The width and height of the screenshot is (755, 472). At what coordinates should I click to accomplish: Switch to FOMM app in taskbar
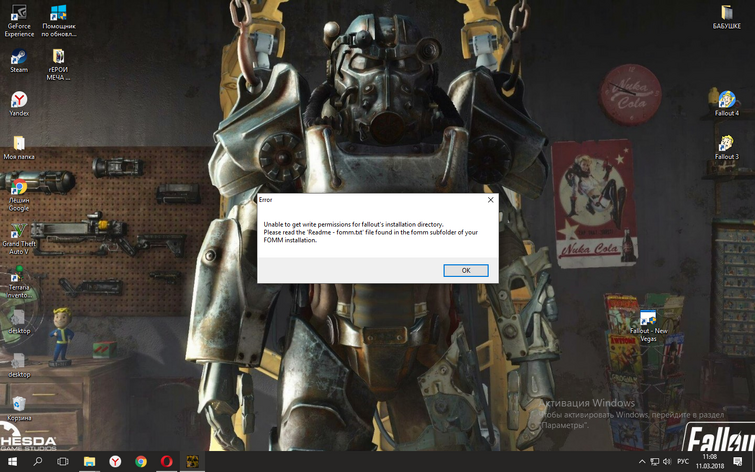[193, 461]
